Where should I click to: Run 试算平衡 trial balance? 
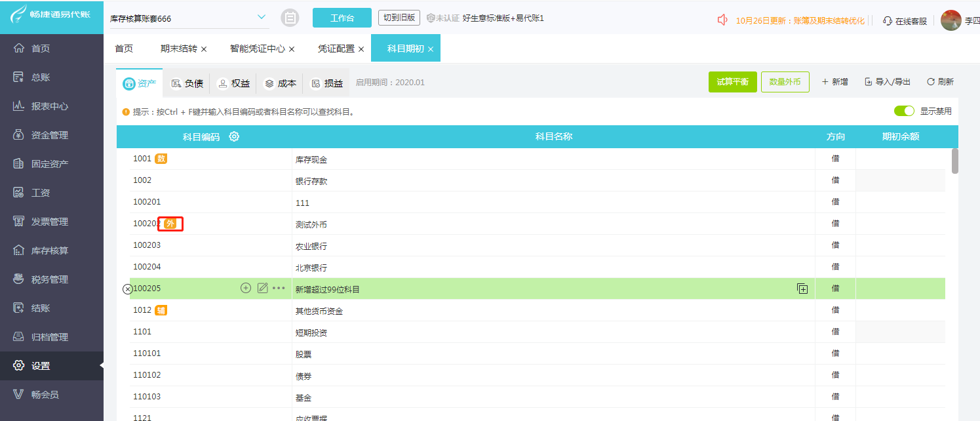[x=733, y=82]
